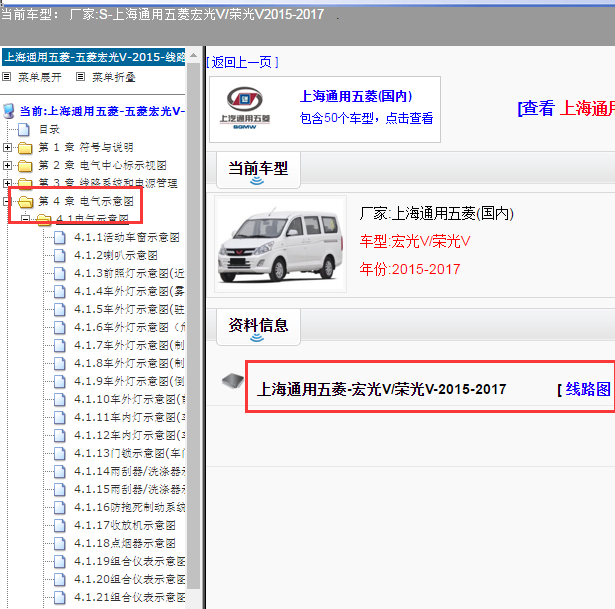The image size is (615, 609).
Task: Click the 年份:2015-2017 text
Action: [x=409, y=269]
